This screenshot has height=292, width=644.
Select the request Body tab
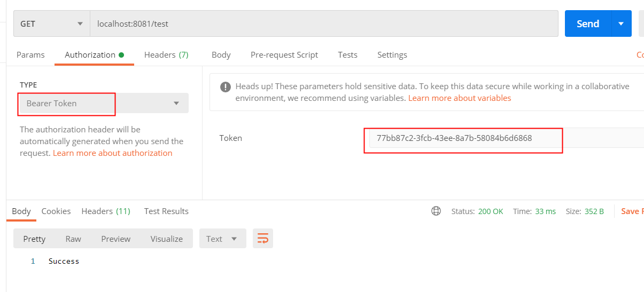tap(221, 54)
